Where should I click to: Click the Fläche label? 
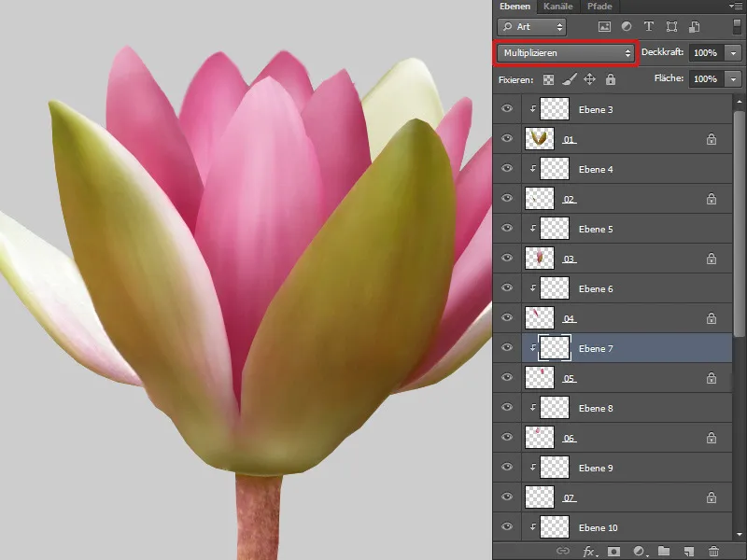click(669, 78)
